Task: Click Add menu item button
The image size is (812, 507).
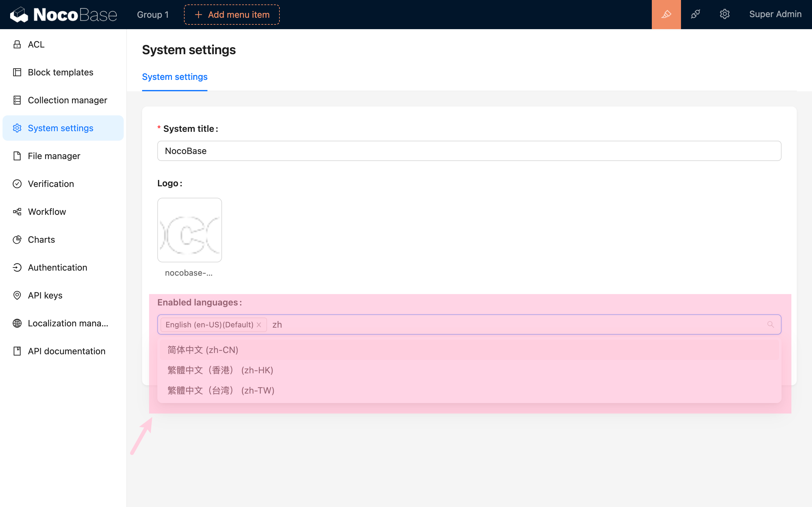Action: (232, 15)
